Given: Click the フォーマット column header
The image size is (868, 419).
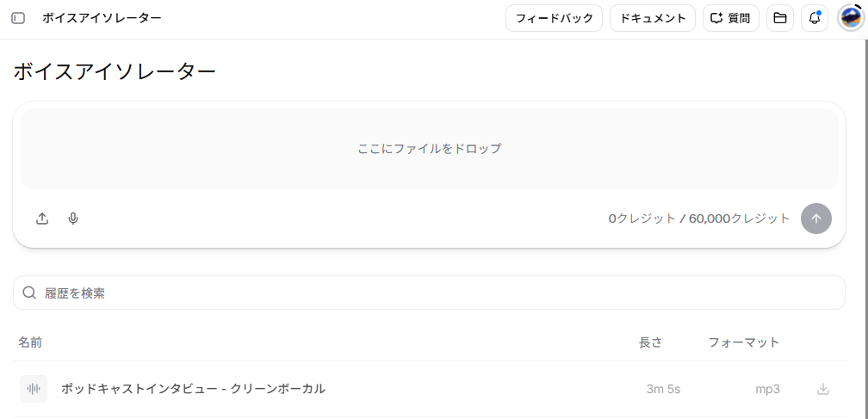Looking at the screenshot, I should (744, 342).
